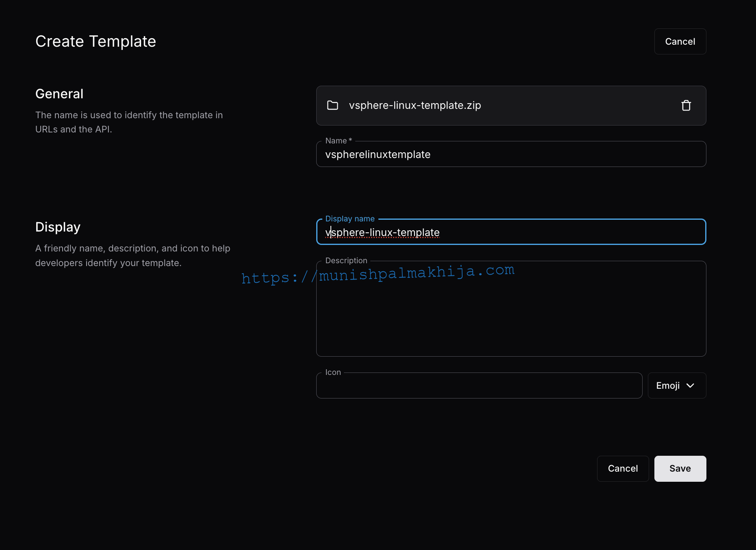
Task: Click the "Name *" field label
Action: 338,141
